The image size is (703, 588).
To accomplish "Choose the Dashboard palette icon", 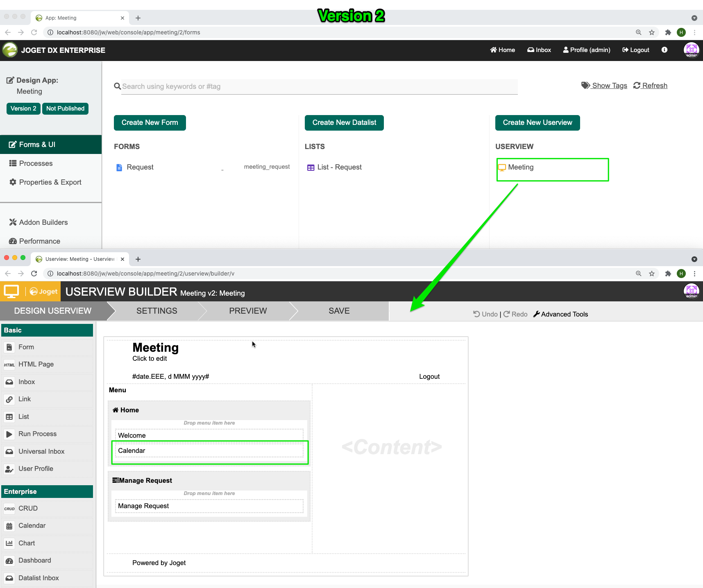I will click(9, 561).
